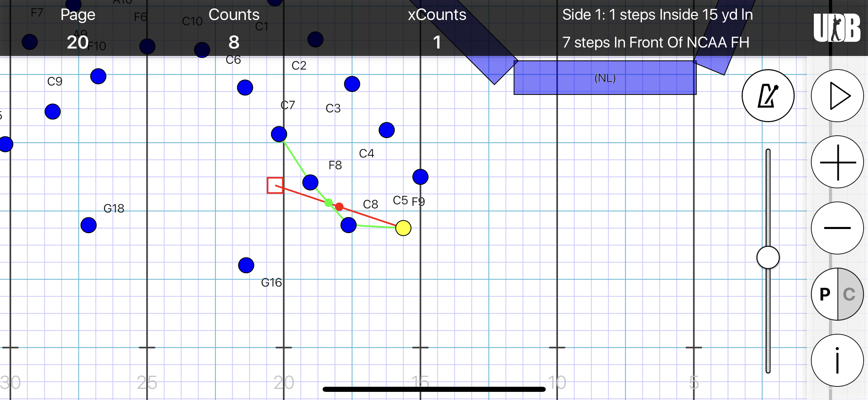Tap the 20 yard line number
868x400 pixels.
[284, 382]
